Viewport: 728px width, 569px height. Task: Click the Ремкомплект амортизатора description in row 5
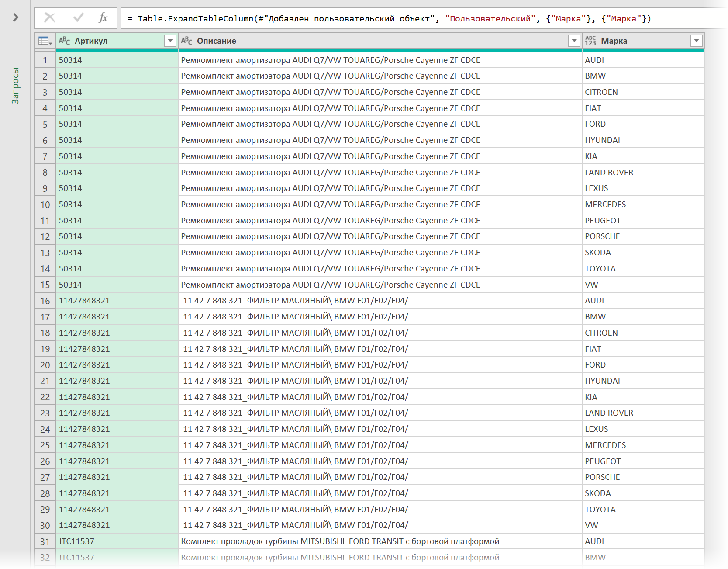point(331,124)
